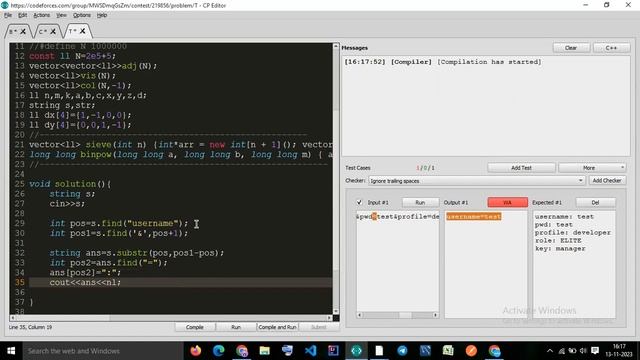
Task: Open Excel from the taskbar
Action: coord(448,351)
